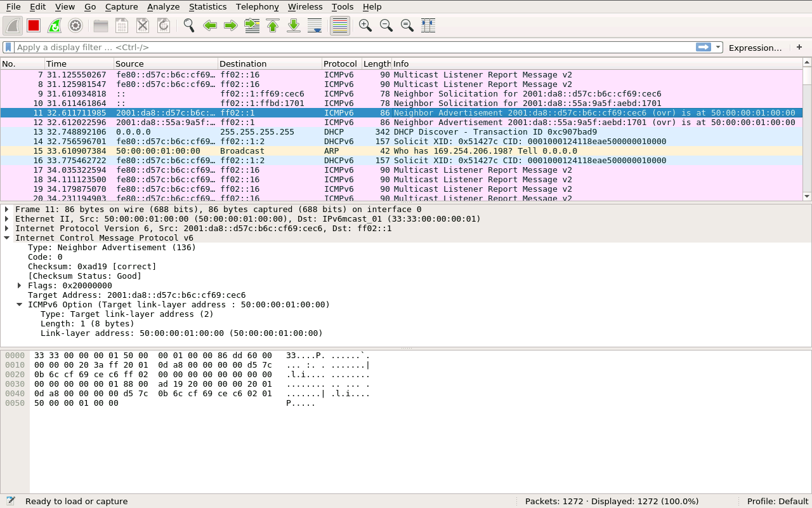Click the display filter input field

click(x=349, y=48)
